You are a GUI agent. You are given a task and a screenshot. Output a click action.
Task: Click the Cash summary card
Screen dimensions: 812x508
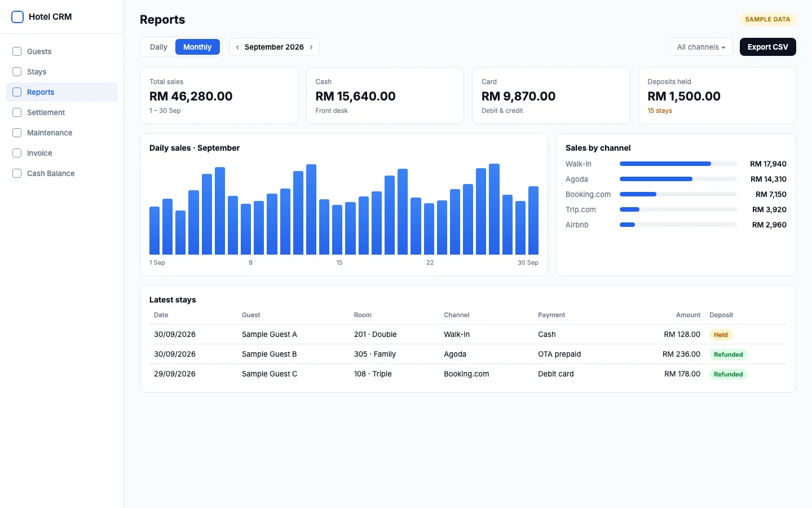click(x=385, y=96)
